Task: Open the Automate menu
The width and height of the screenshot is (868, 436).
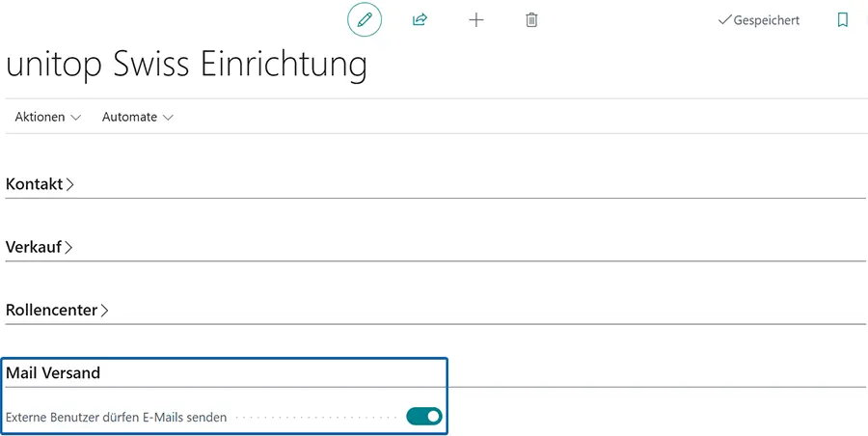Action: [138, 117]
